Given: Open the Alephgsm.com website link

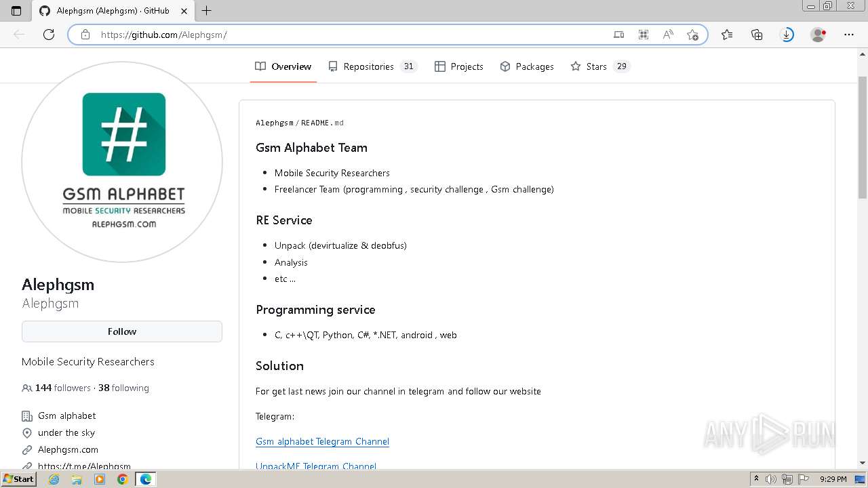Looking at the screenshot, I should coord(68,449).
